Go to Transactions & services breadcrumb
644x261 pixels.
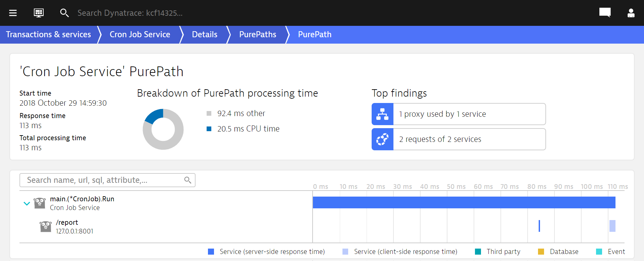(x=49, y=35)
